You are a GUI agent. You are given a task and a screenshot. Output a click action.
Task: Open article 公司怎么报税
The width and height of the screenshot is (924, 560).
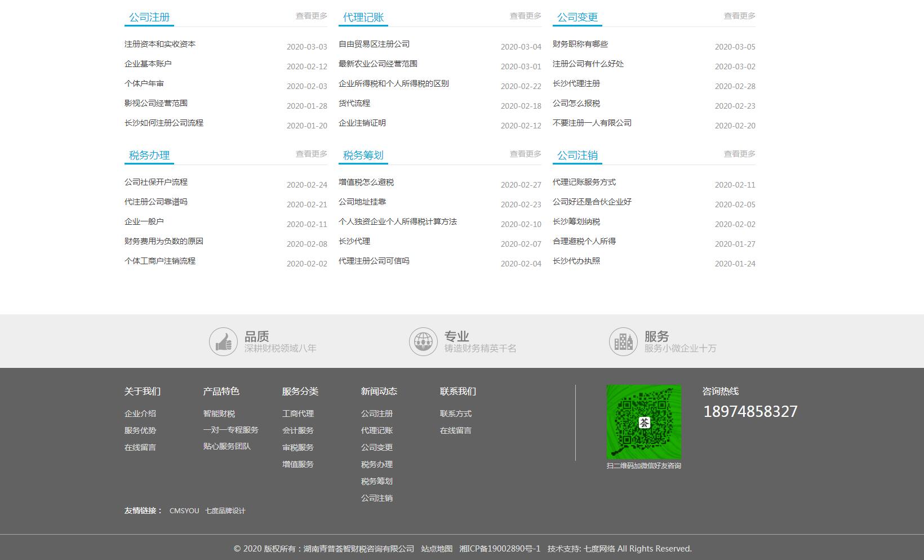point(576,103)
